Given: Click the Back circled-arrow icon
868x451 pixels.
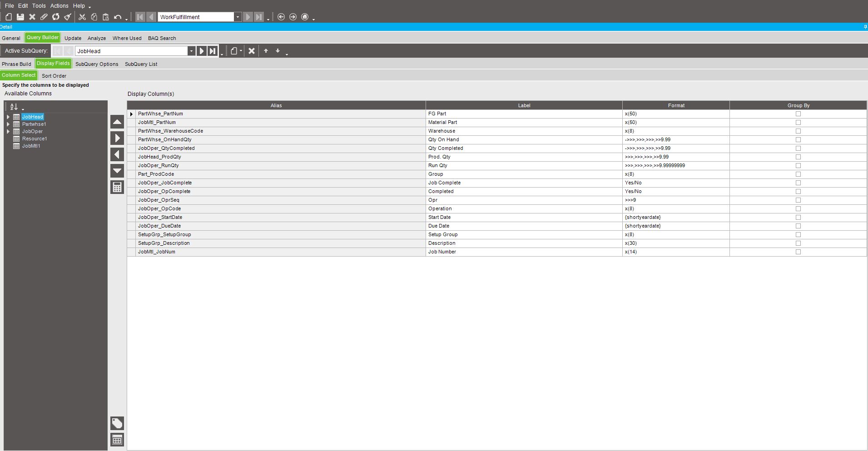Looking at the screenshot, I should coord(281,17).
